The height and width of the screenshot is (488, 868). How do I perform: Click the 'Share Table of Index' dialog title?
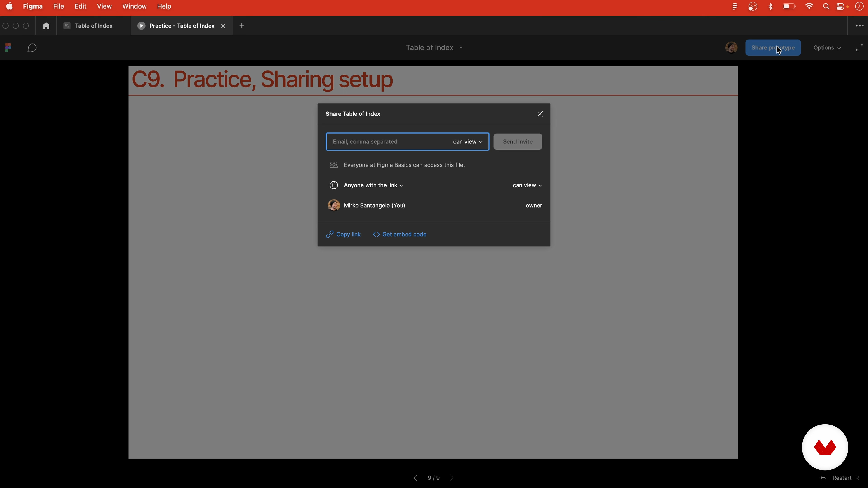[x=353, y=114]
